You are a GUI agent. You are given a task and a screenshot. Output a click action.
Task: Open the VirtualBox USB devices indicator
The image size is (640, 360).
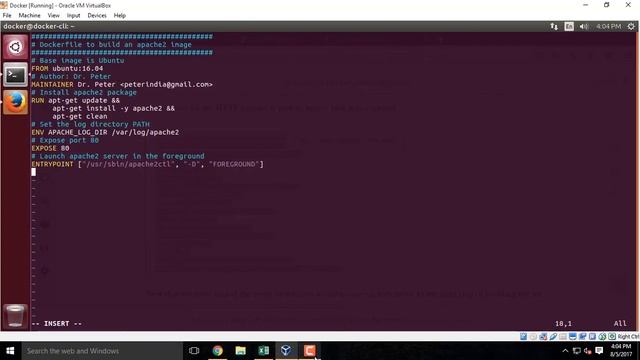[553, 336]
